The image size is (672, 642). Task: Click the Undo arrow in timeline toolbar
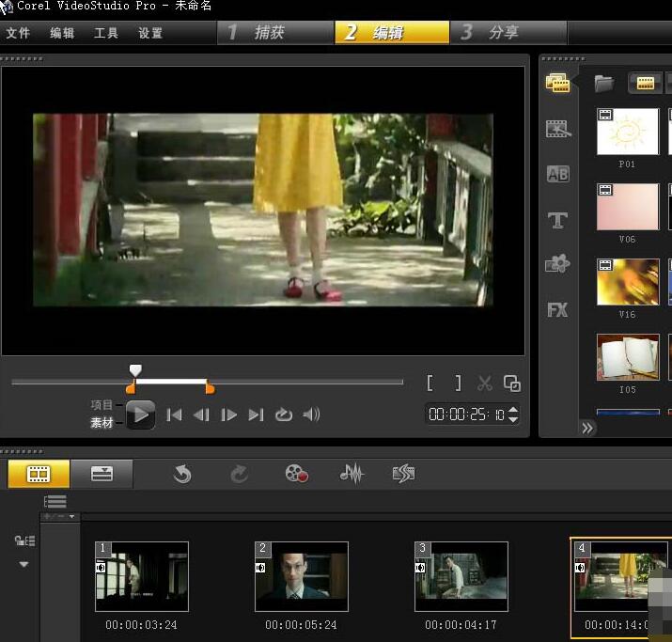pos(182,474)
